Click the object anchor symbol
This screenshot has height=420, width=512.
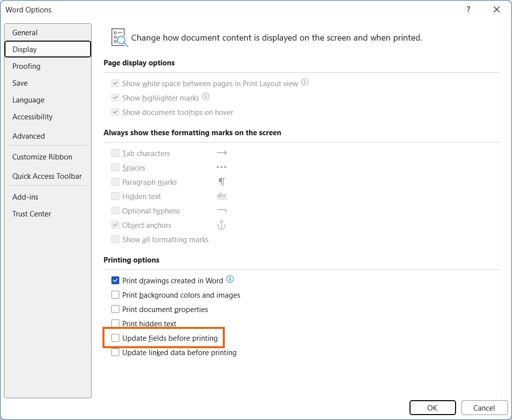(221, 225)
